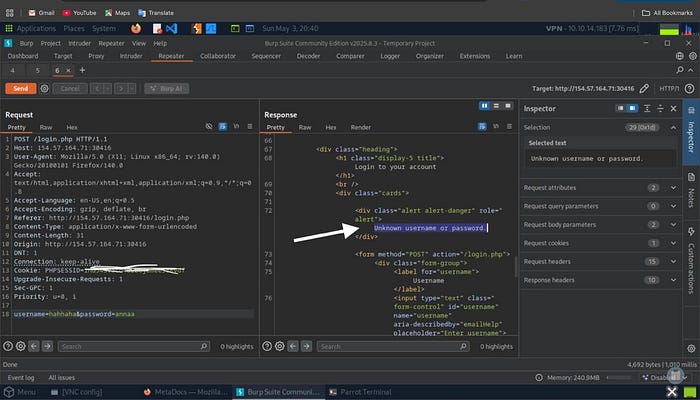Collapse all Inspector sections icon

click(660, 108)
